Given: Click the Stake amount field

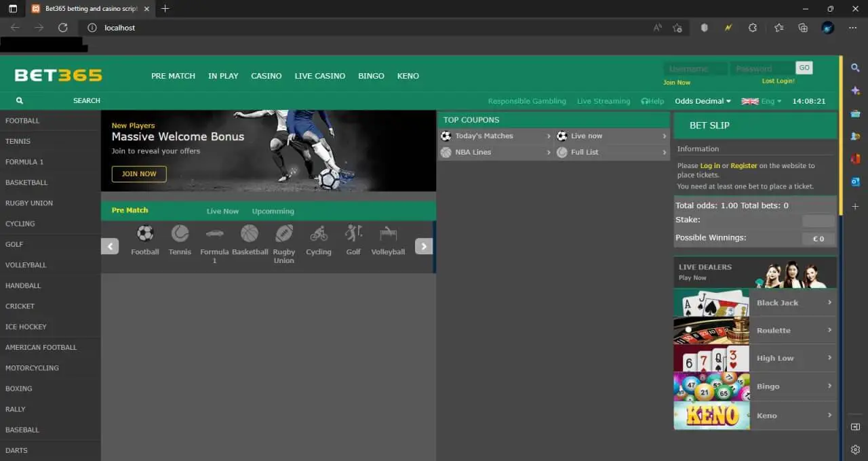Looking at the screenshot, I should coord(818,220).
